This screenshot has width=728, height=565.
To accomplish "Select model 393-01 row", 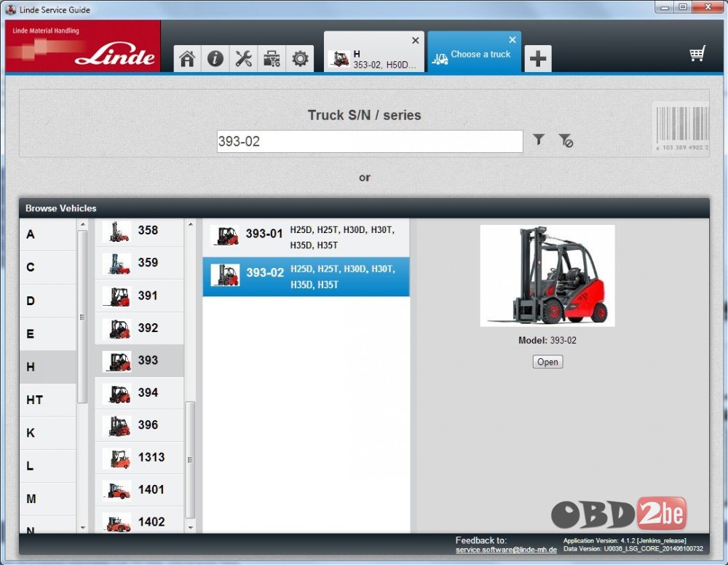I will 306,237.
